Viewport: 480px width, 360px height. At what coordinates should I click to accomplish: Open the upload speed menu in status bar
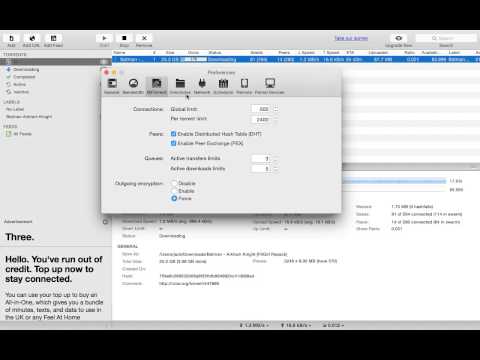296,325
